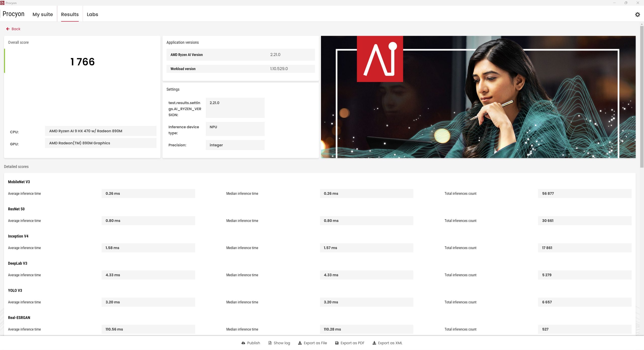Click Workload version value 1.10.529.0

point(279,69)
